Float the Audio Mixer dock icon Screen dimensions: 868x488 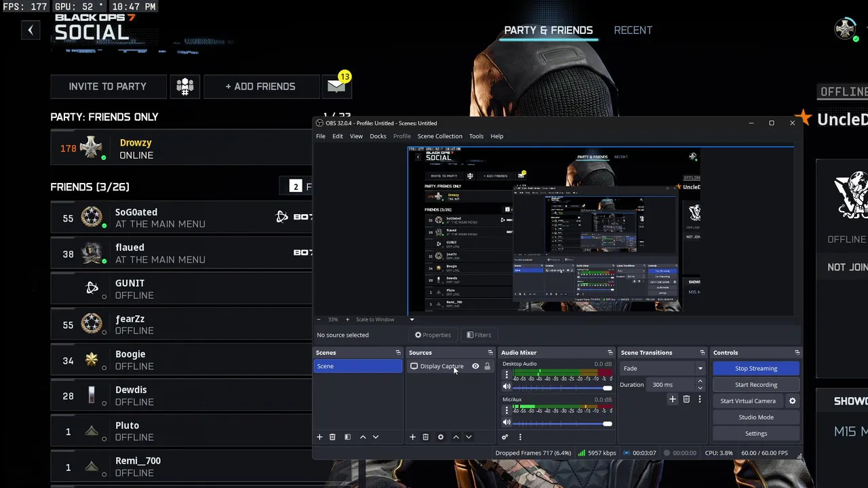click(610, 352)
